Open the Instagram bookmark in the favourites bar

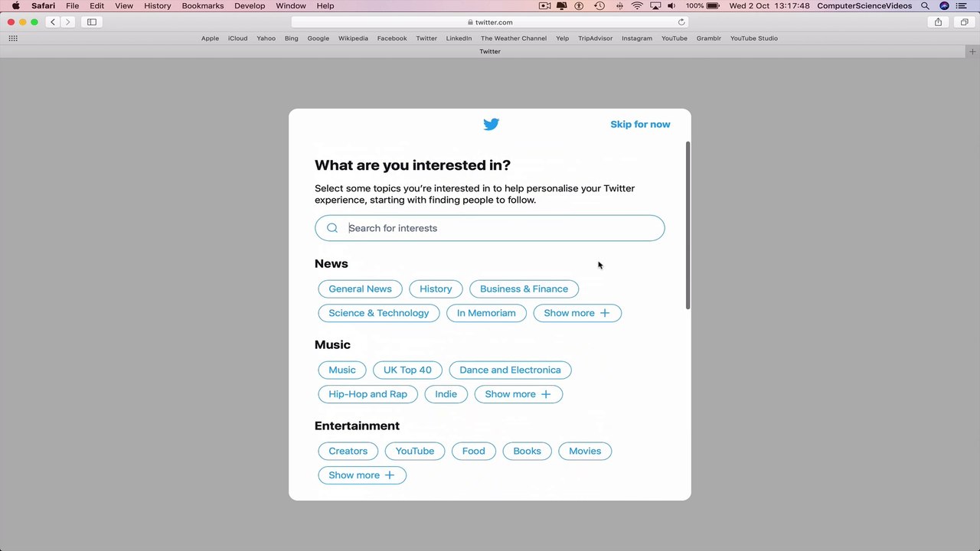coord(637,38)
